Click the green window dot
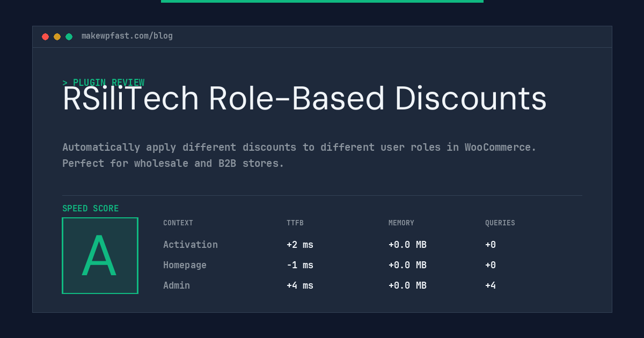Screen dimensions: 644x338 pos(69,36)
